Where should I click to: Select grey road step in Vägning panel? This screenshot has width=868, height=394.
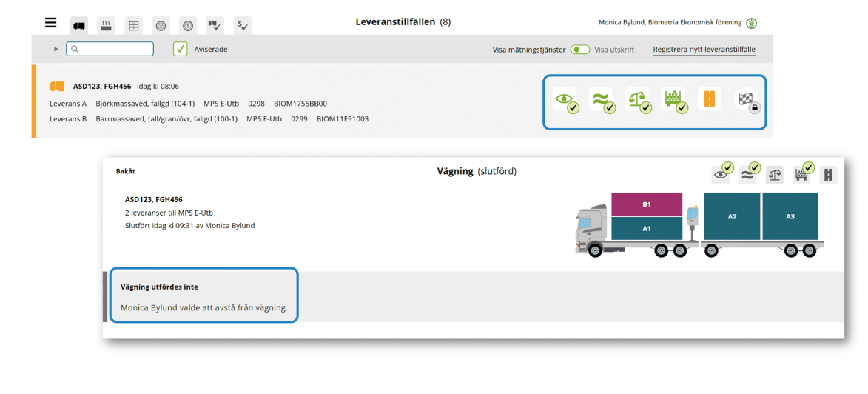click(x=828, y=175)
